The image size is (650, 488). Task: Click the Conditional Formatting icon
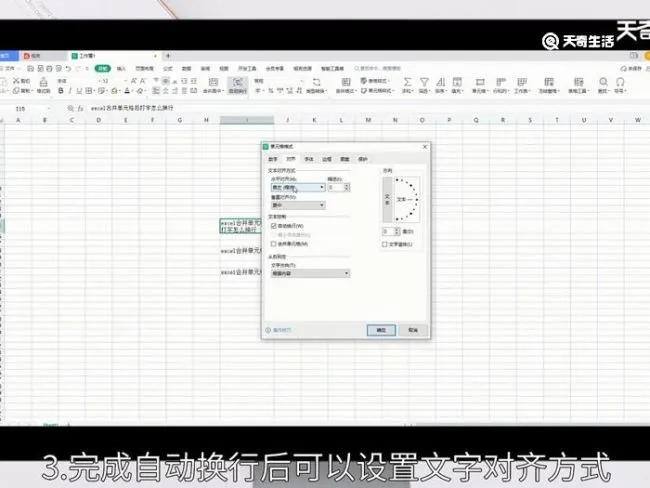(x=346, y=82)
